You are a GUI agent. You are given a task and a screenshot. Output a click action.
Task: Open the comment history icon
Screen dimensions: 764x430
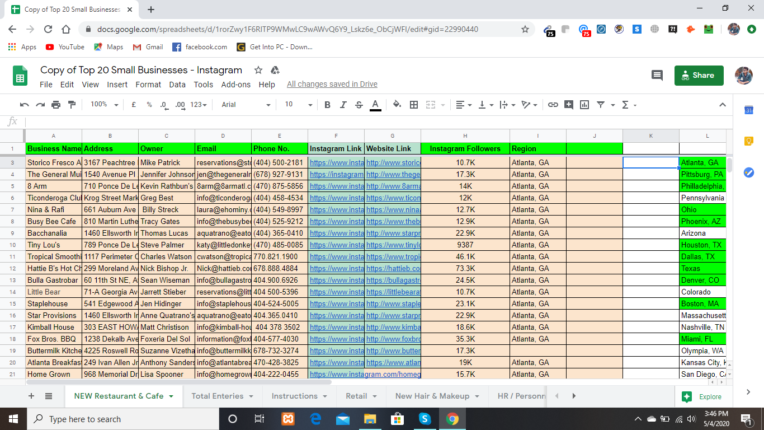657,75
